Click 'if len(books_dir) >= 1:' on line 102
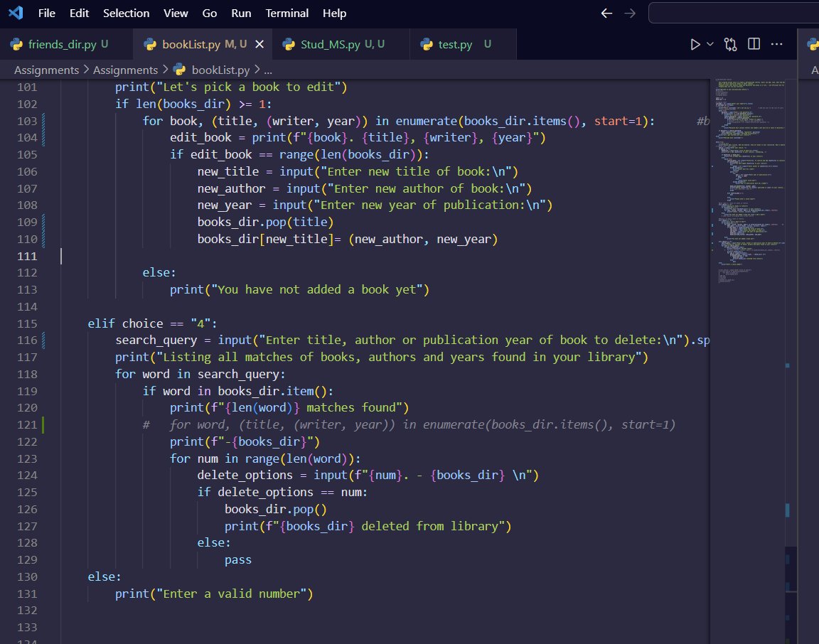 click(193, 104)
